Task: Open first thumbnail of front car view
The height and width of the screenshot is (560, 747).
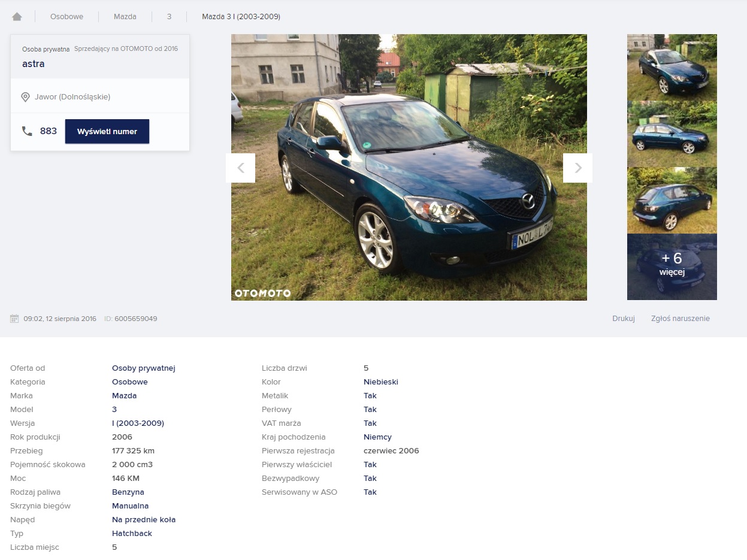Action: pyautogui.click(x=672, y=67)
